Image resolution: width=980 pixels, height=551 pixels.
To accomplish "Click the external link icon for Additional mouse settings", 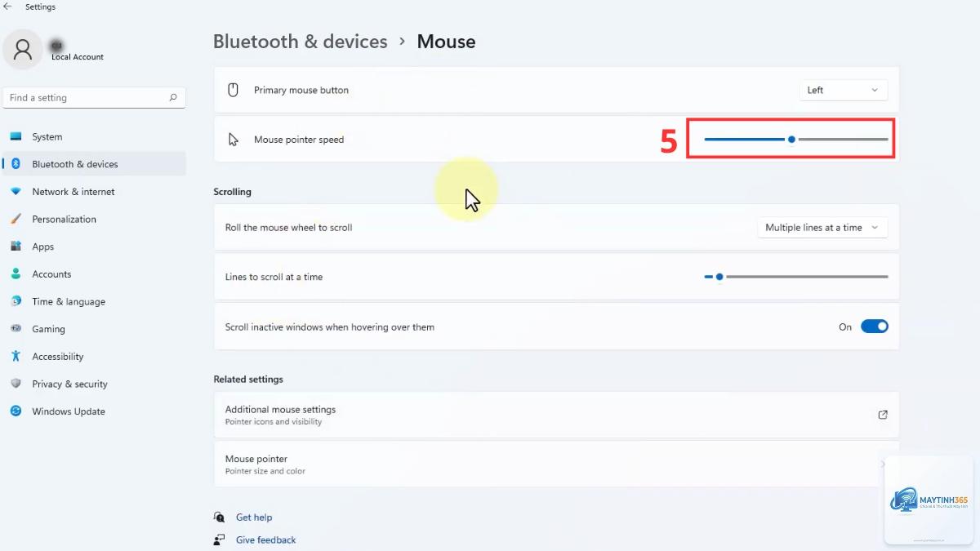I will (x=883, y=415).
